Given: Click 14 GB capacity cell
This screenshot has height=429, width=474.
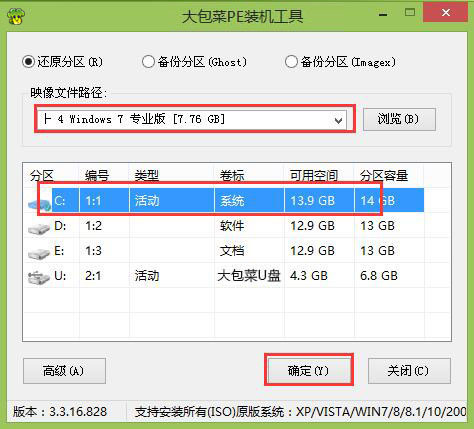Looking at the screenshot, I should (x=377, y=201).
